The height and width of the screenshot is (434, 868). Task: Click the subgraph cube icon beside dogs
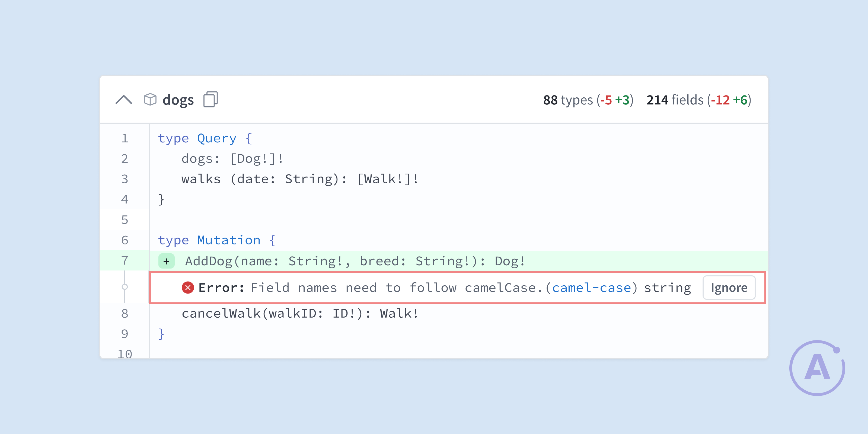[150, 99]
